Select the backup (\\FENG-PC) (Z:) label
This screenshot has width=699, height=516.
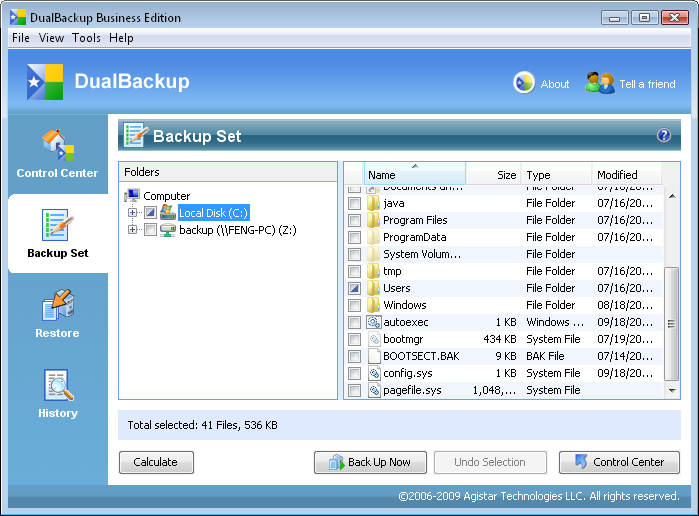[238, 230]
